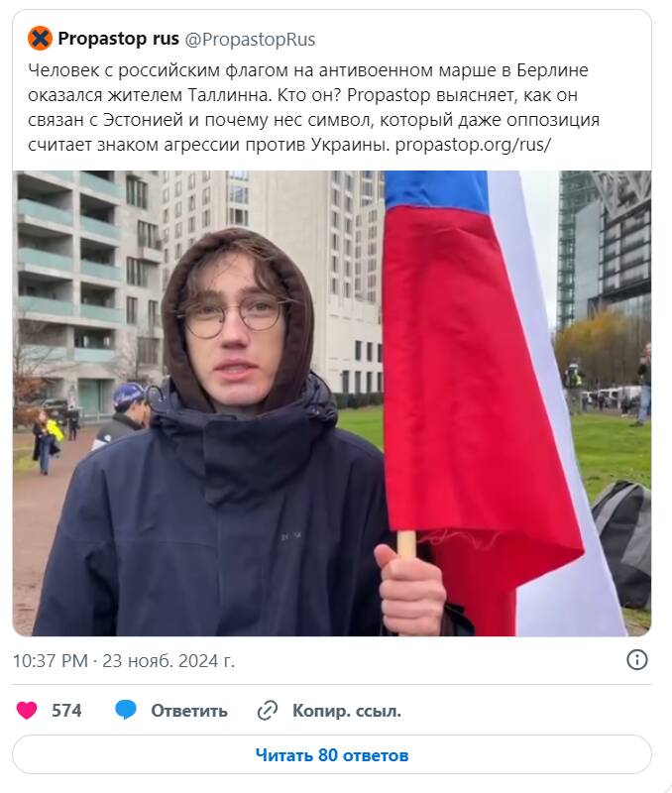Click the date 23 нояб. 2024 г.
672x793 pixels.
point(168,660)
